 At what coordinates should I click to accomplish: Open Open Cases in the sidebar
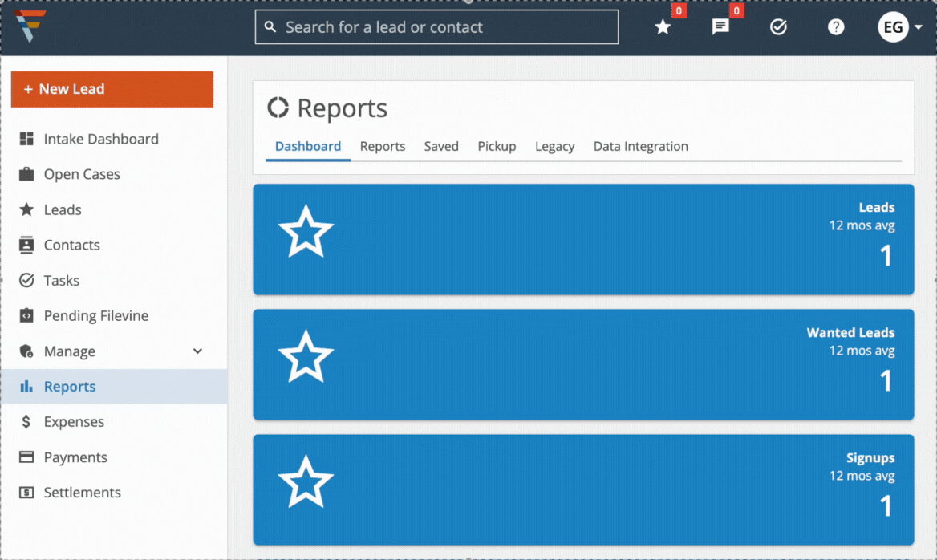click(82, 174)
